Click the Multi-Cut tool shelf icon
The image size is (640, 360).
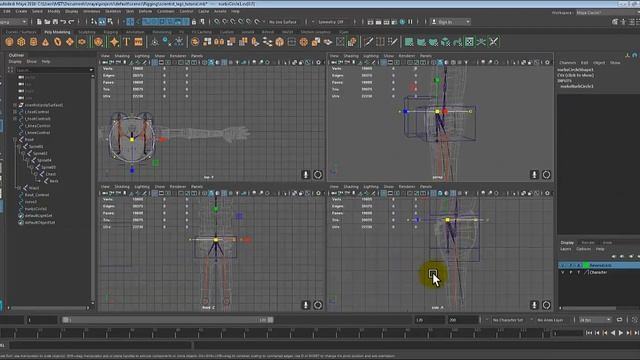(x=369, y=42)
